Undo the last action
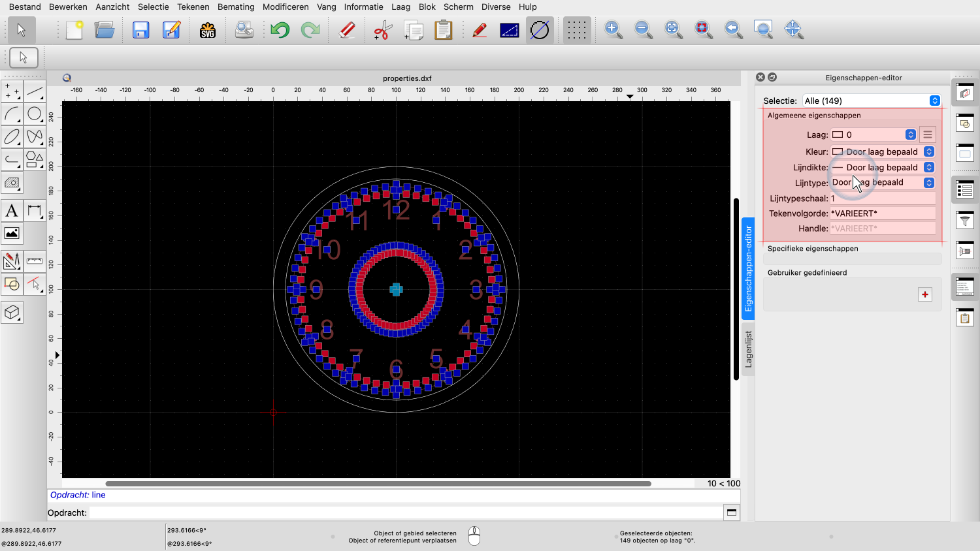Image resolution: width=980 pixels, height=551 pixels. coord(280,30)
